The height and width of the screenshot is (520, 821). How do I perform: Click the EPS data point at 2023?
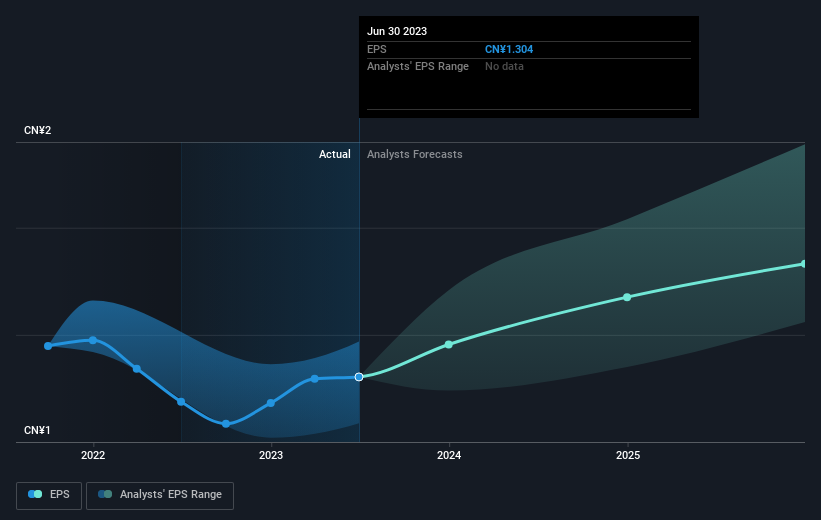(271, 403)
